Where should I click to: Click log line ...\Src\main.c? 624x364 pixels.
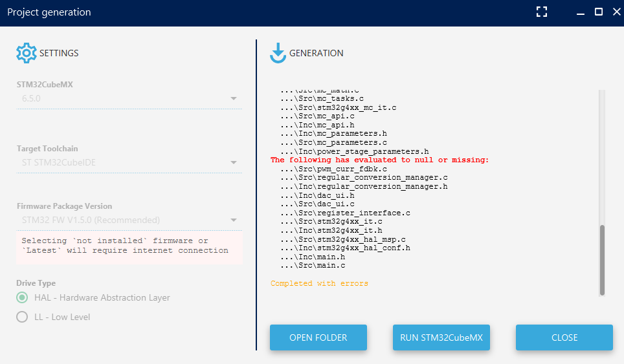[x=313, y=266]
